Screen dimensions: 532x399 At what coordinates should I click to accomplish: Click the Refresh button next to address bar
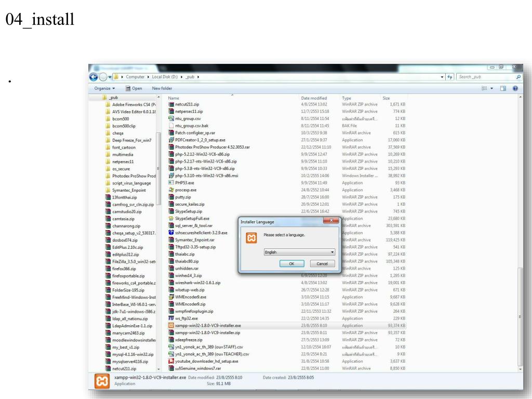[450, 77]
